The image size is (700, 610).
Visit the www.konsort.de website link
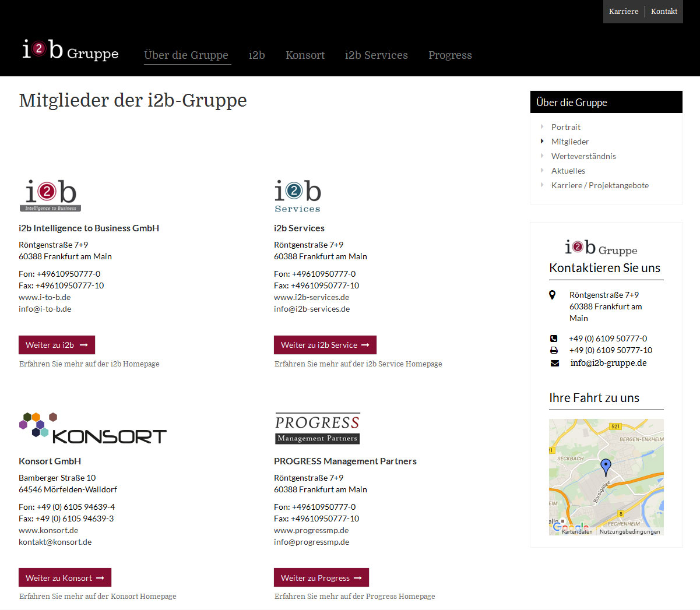pos(48,530)
